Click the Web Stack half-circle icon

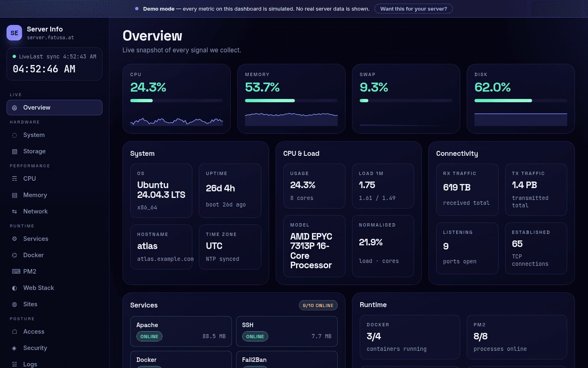point(15,288)
